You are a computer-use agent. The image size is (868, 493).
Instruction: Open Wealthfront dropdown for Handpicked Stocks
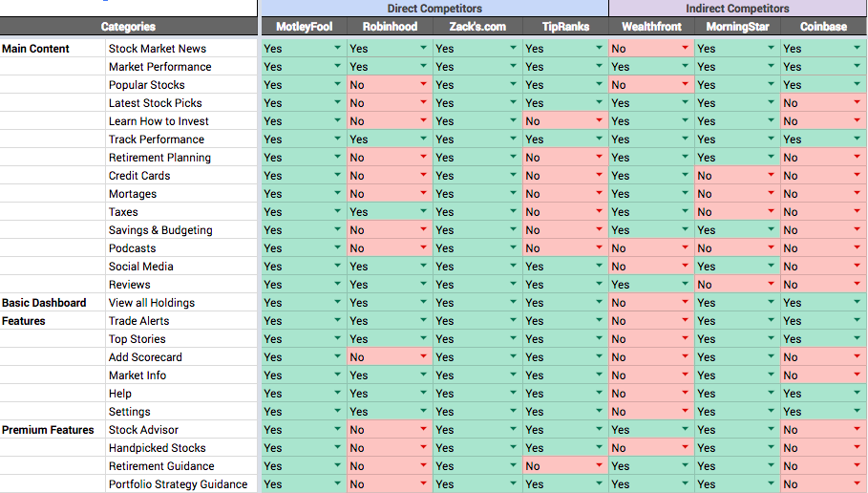pos(685,447)
